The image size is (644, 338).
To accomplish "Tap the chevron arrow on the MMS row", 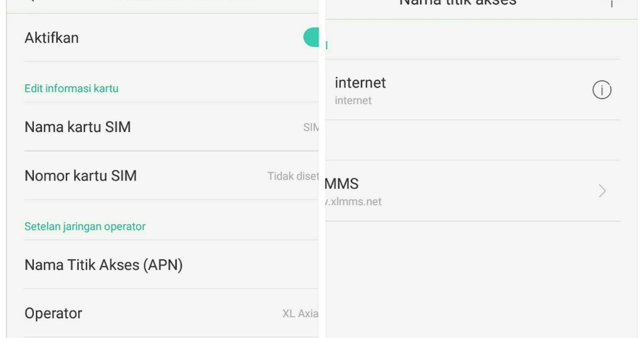I will pos(602,190).
